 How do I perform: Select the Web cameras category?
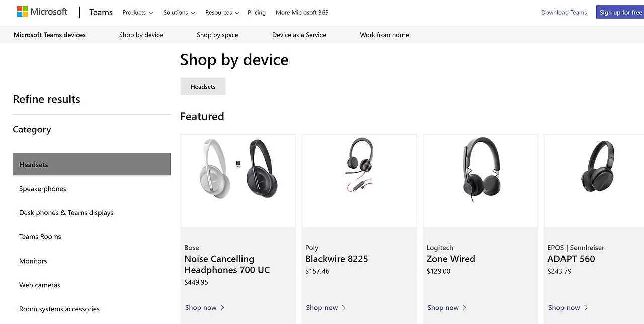coord(40,285)
